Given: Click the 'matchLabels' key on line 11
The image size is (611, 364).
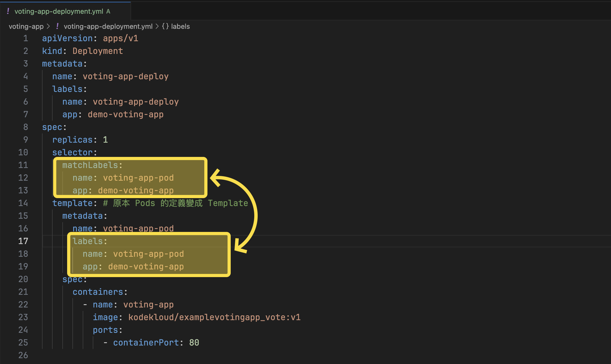Looking at the screenshot, I should (x=90, y=165).
